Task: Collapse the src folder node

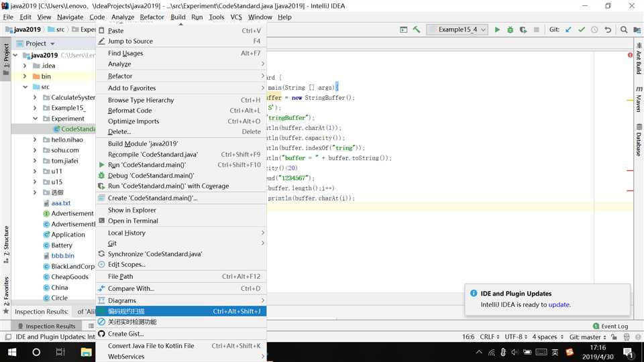Action: pos(25,87)
